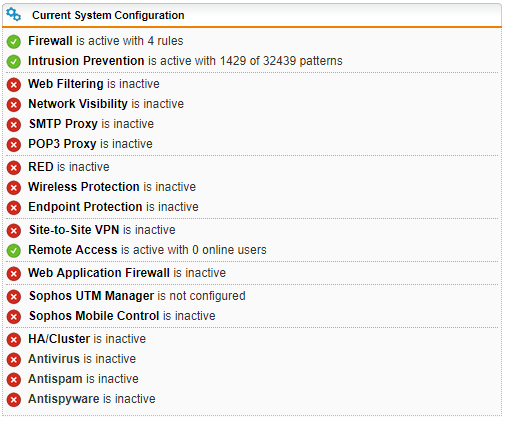Screen dimensions: 505x421
Task: Click red status icon for Network Visibility
Action: click(14, 105)
